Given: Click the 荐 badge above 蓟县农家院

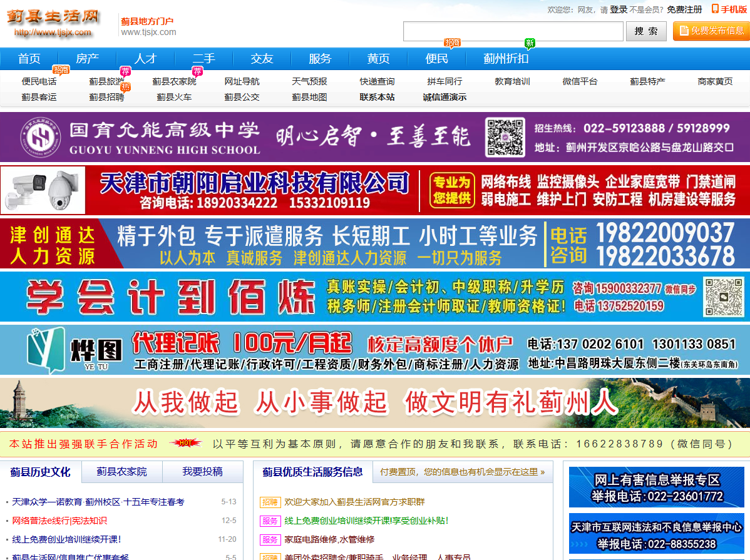Looking at the screenshot, I should pyautogui.click(x=198, y=70).
